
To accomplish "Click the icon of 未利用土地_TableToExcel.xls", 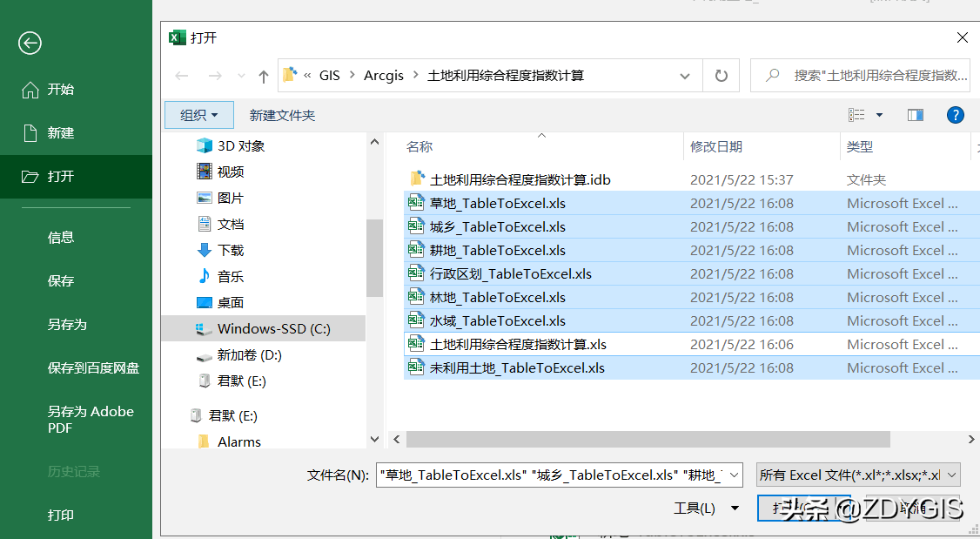I will (x=416, y=367).
